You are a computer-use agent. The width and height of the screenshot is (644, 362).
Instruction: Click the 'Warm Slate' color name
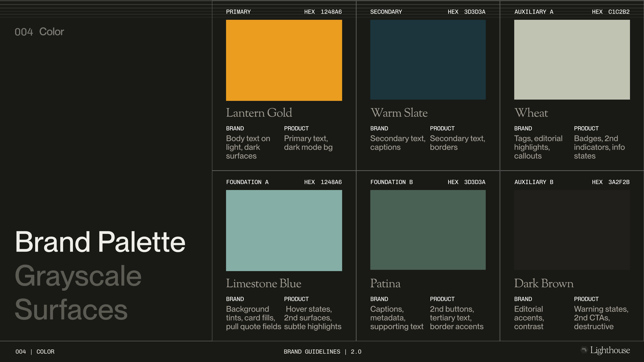click(399, 113)
